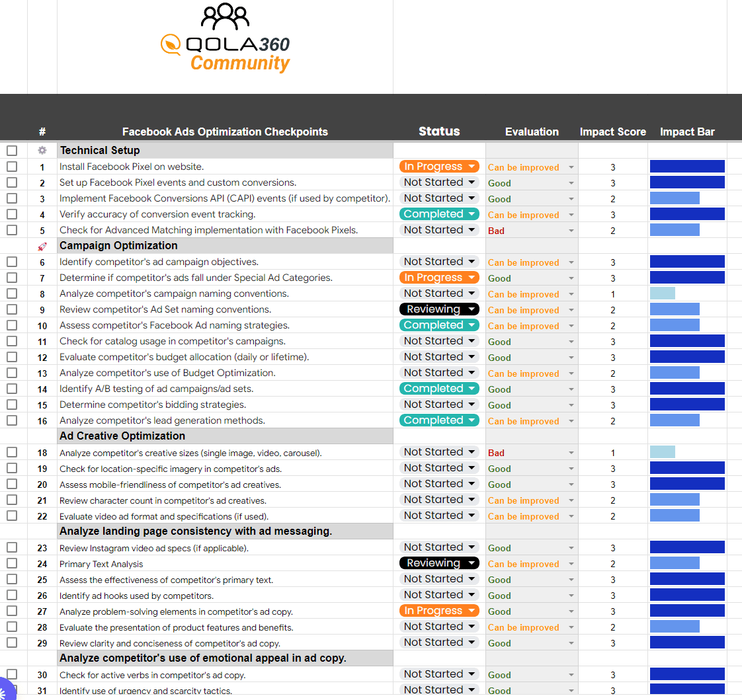Click 'Determine competitor's bidding strategies.' cell

[x=226, y=405]
